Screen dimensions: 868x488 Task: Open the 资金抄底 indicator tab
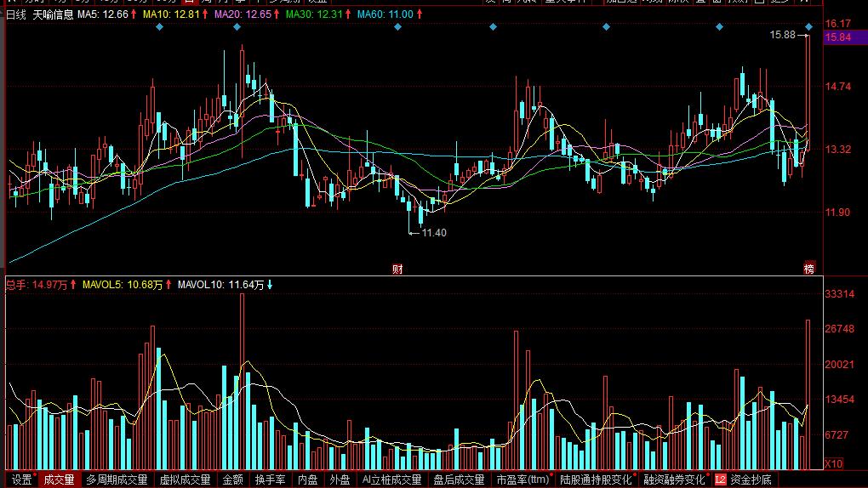tap(751, 479)
